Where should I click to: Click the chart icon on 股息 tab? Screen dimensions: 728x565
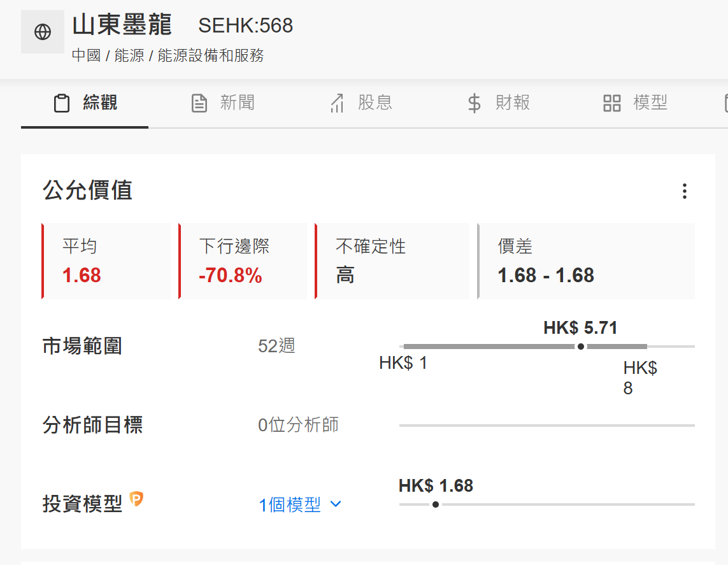[337, 103]
